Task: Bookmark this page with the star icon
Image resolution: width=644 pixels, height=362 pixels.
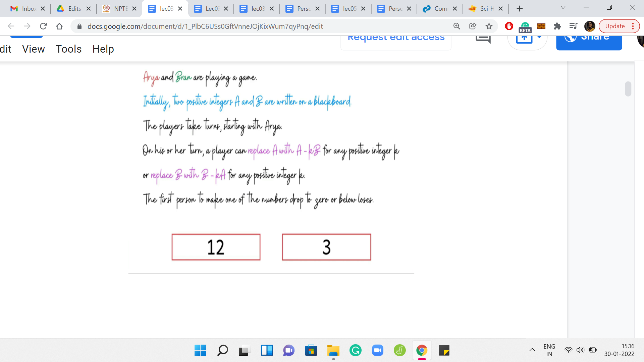Action: coord(489,26)
